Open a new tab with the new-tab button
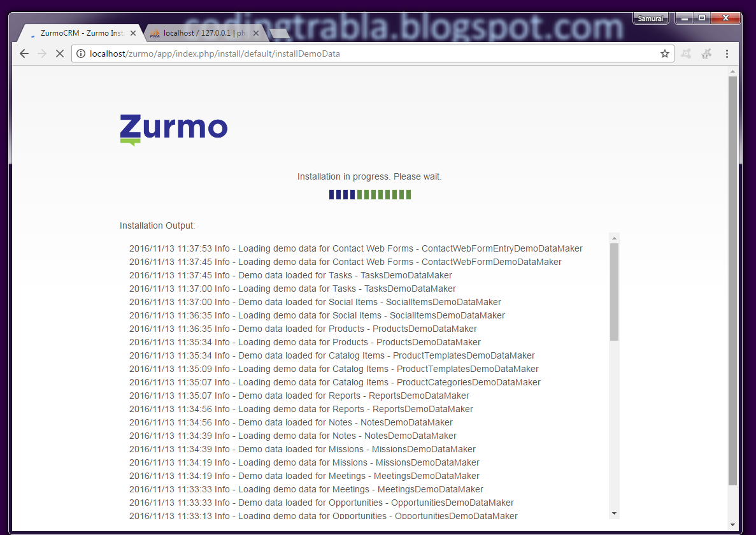 (x=280, y=33)
